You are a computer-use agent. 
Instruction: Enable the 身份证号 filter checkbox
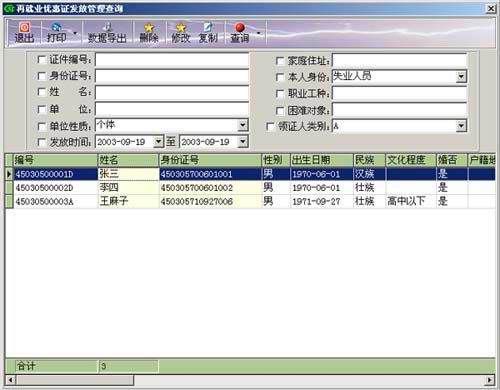pos(42,76)
